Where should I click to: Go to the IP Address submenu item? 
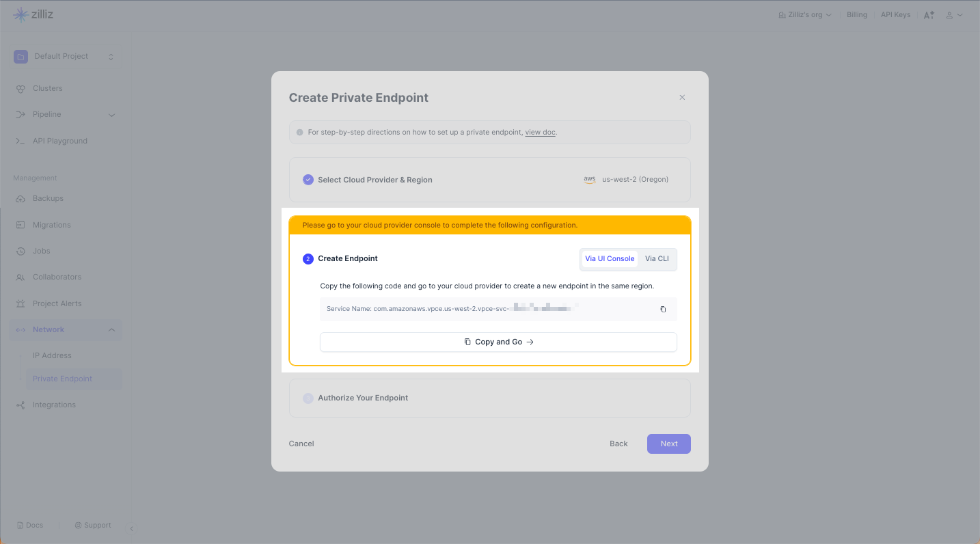[52, 355]
